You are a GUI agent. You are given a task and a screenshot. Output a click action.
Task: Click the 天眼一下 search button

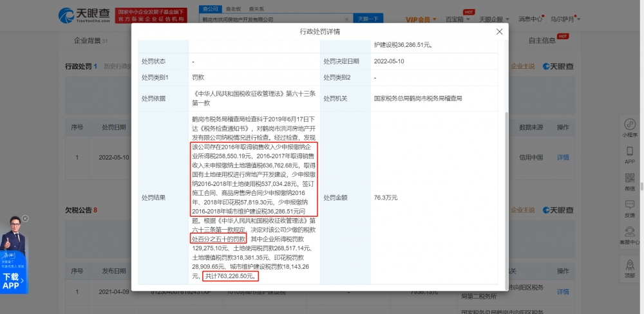[x=369, y=19]
